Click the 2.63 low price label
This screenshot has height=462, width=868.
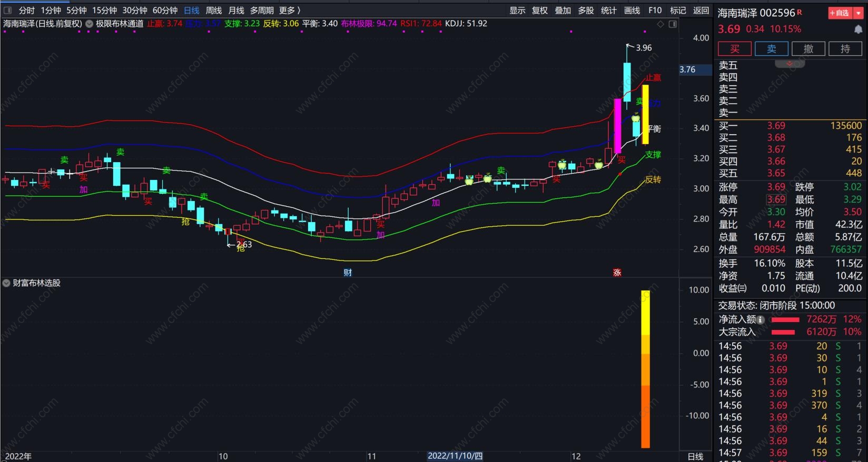coord(244,244)
